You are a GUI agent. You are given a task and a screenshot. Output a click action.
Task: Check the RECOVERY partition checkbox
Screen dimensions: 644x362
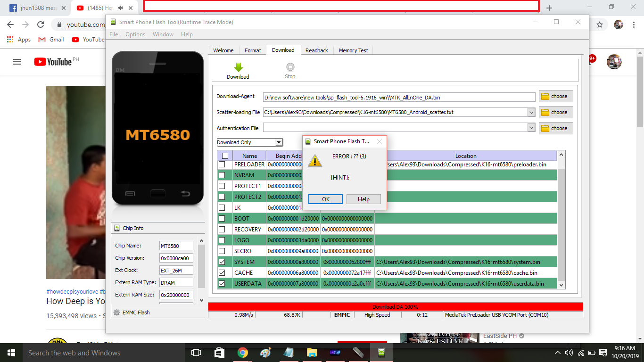point(222,229)
